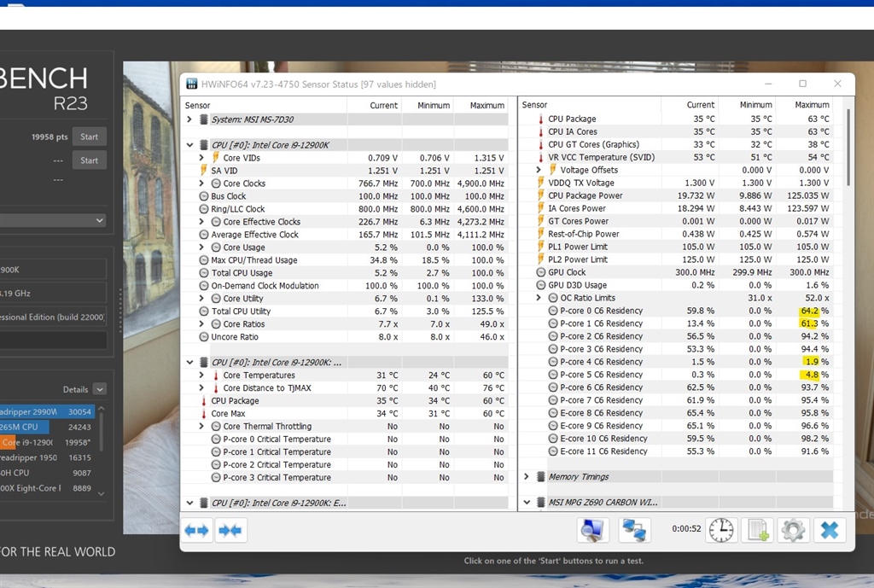
Task: Expand the Core Effective Clocks row
Action: [201, 222]
